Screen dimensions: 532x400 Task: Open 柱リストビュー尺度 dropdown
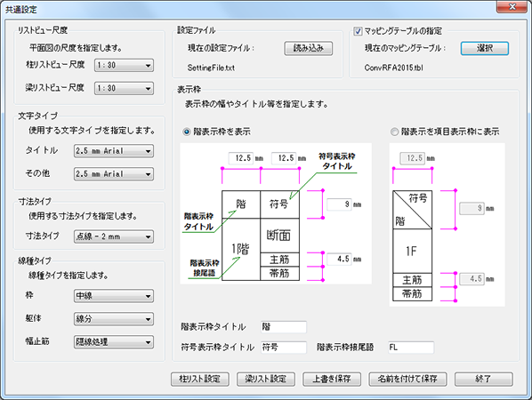124,65
